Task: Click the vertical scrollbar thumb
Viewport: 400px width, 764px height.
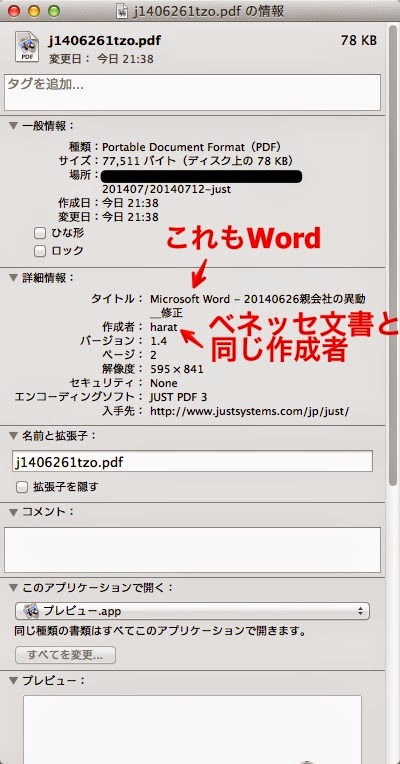Action: 393,253
